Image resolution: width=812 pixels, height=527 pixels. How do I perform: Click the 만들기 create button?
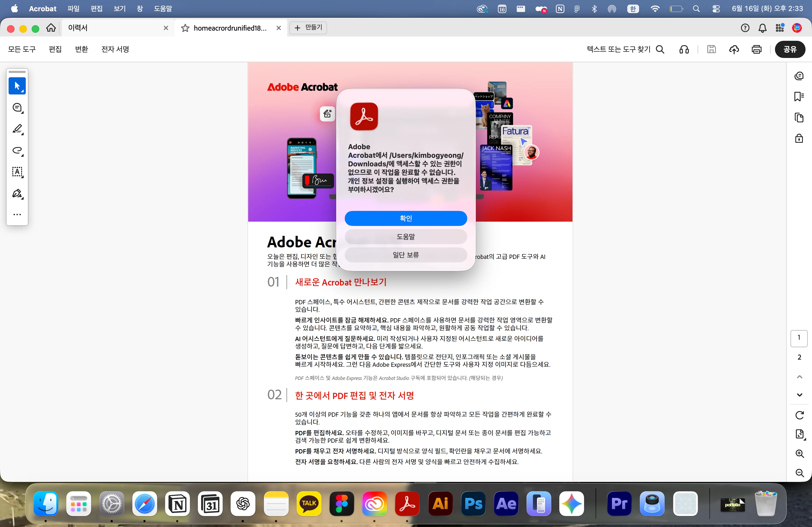coord(308,28)
